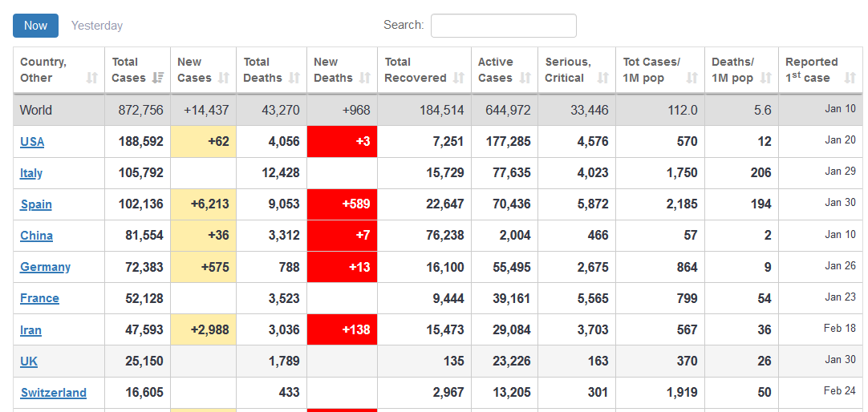The width and height of the screenshot is (868, 412).
Task: Click sort arrows for Total Deaths
Action: (x=294, y=78)
